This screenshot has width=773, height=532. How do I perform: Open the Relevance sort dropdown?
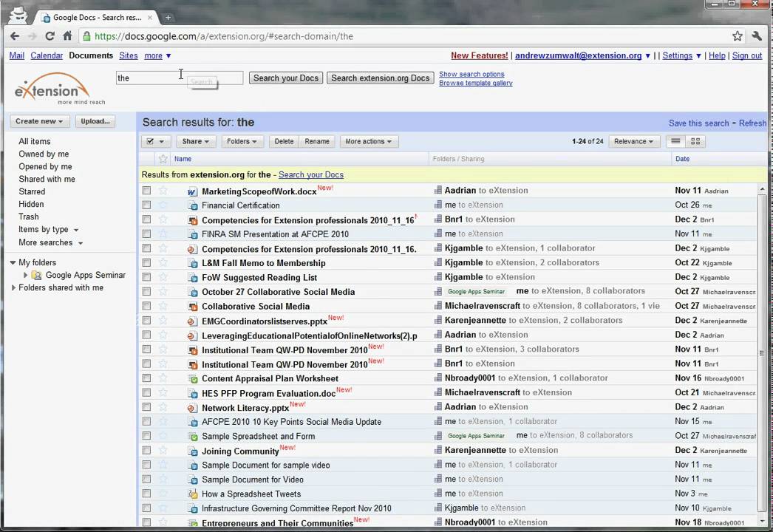(x=634, y=142)
